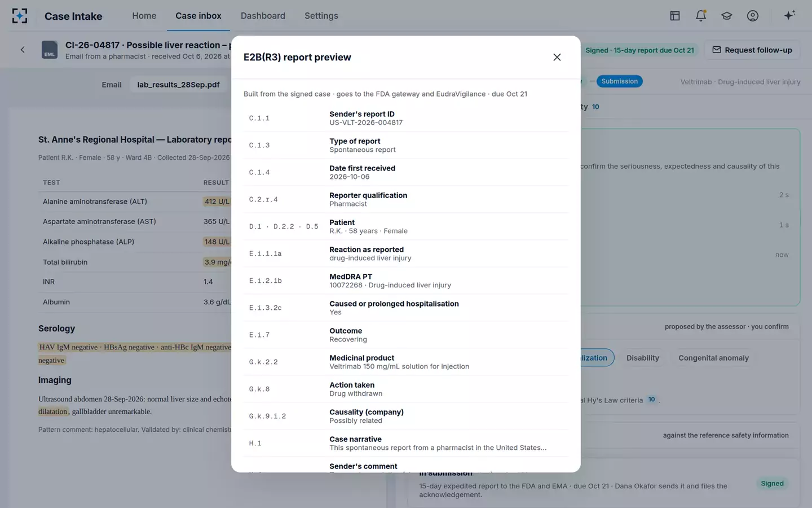
Task: Click field code C.1.1
Action: 259,118
